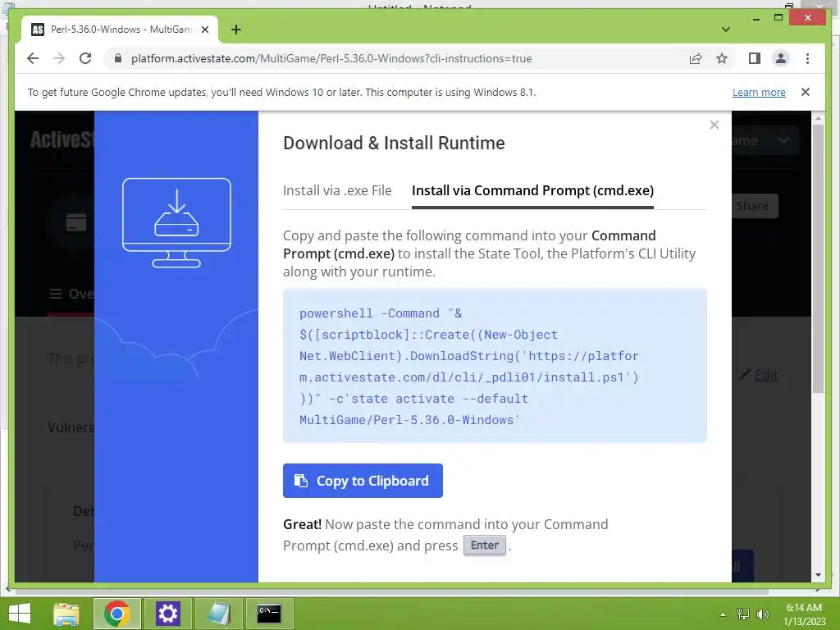This screenshot has height=630, width=840.
Task: Click the scrollbar down arrow
Action: [x=818, y=575]
